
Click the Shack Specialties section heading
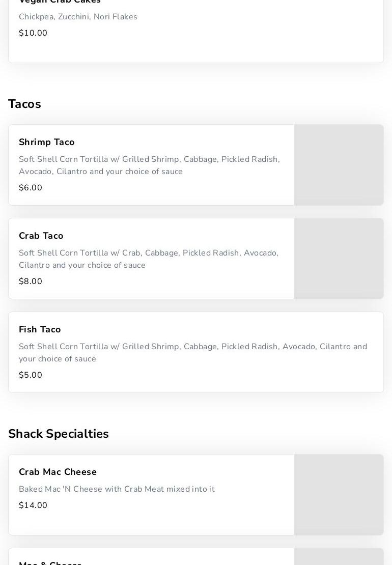coord(59,434)
